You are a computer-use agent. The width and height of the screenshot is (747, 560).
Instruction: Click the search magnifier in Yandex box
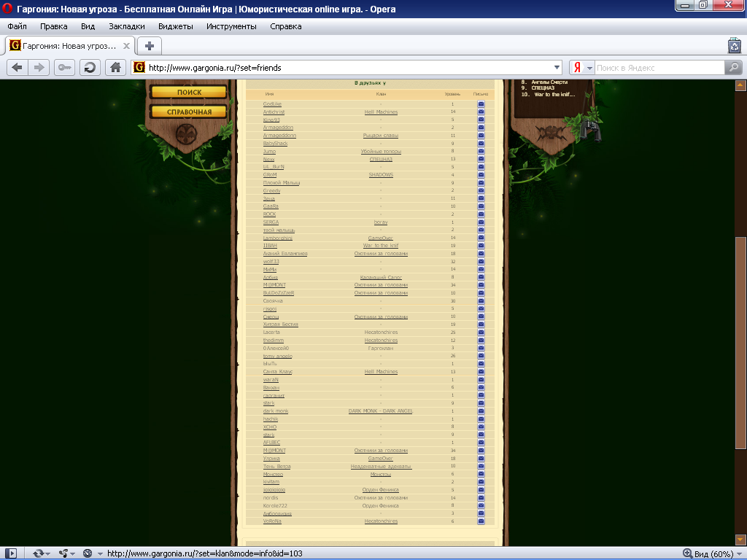pyautogui.click(x=734, y=68)
